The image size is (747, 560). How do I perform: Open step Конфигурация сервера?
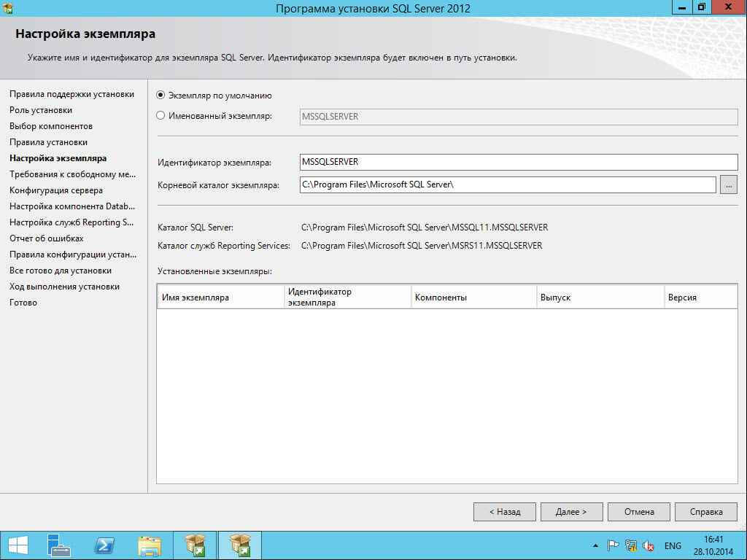pos(56,190)
